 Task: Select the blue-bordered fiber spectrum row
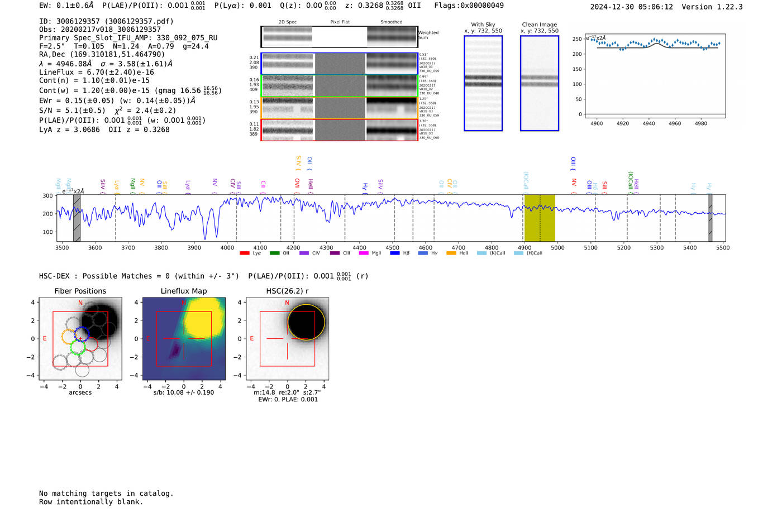[x=339, y=64]
